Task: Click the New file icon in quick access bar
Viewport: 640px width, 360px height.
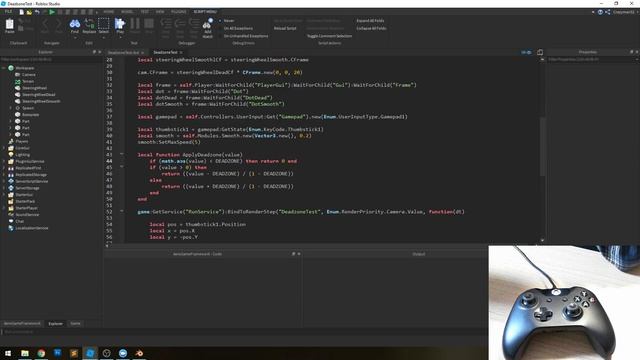Action: 22,12
